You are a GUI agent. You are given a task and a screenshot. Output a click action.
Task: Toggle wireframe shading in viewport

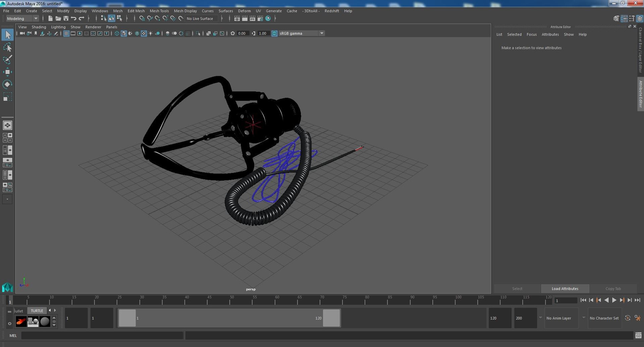(x=117, y=34)
